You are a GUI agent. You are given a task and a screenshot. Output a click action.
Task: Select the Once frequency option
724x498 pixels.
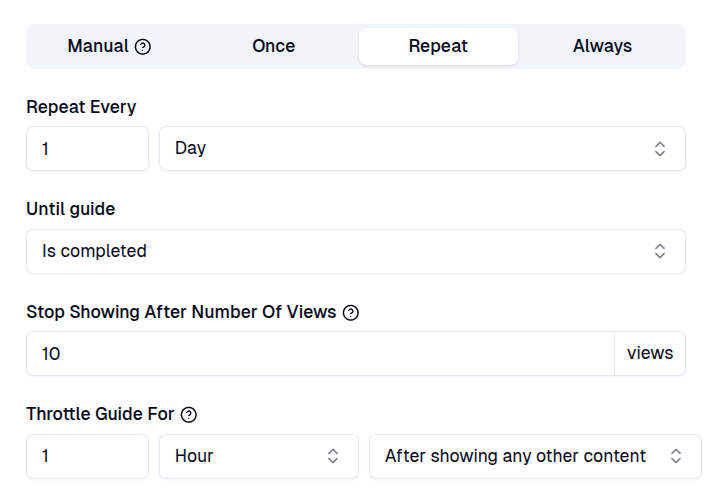[273, 46]
